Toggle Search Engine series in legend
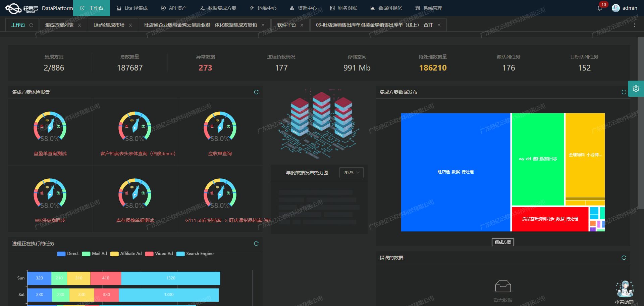The image size is (644, 306). (195, 254)
